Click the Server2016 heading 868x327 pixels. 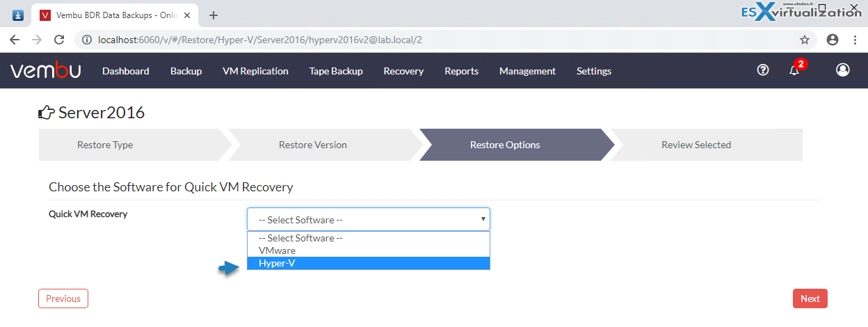(x=102, y=112)
